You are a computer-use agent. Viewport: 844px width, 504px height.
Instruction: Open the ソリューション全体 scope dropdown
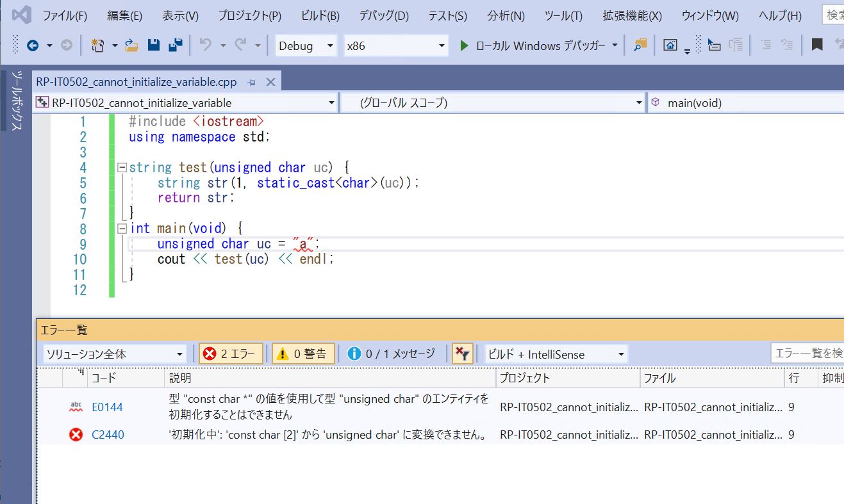[114, 353]
